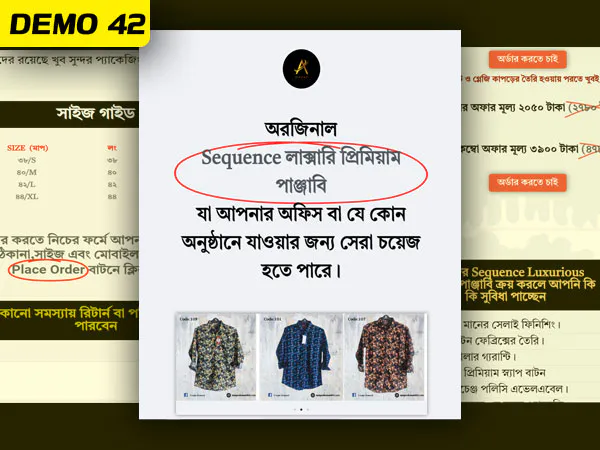Click the website globe icon on the yellow floral shirt image
This screenshot has width=600, height=450.
pos(228,395)
